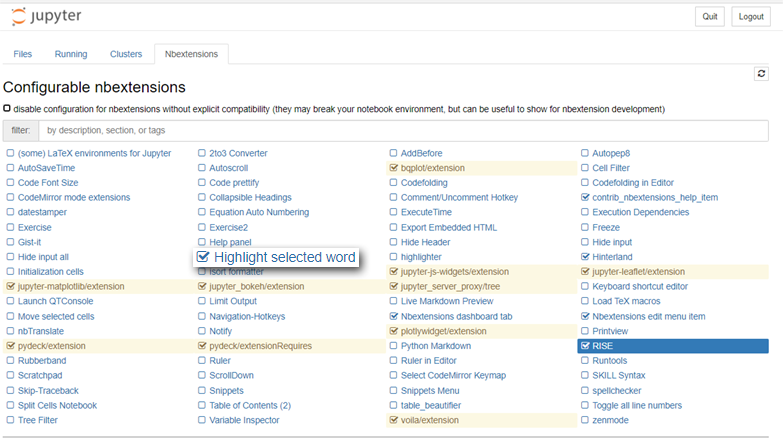Image resolution: width=783 pixels, height=442 pixels.
Task: Uncheck the RISE extension checkbox
Action: tap(585, 346)
